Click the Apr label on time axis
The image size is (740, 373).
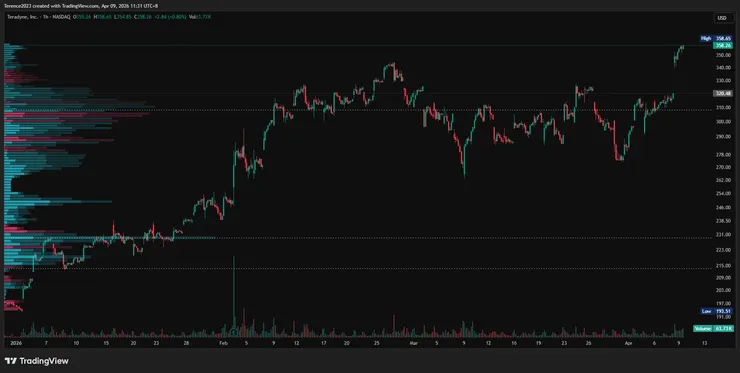(x=628, y=343)
